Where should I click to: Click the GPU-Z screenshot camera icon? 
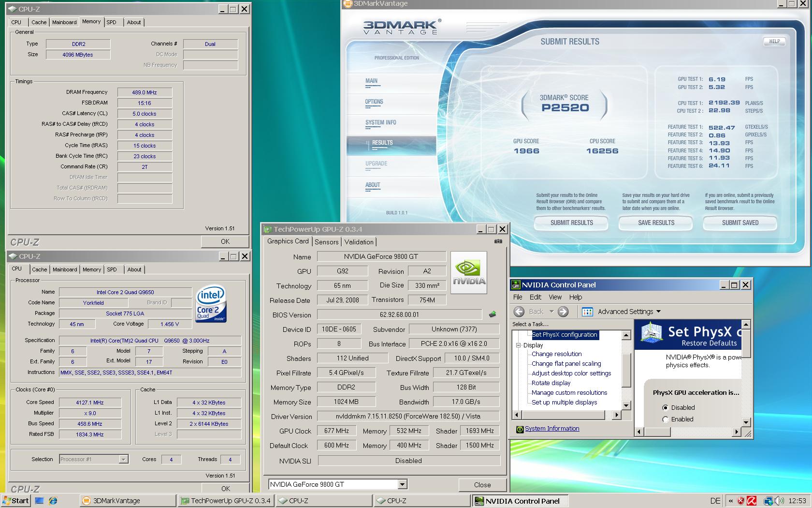click(x=498, y=241)
